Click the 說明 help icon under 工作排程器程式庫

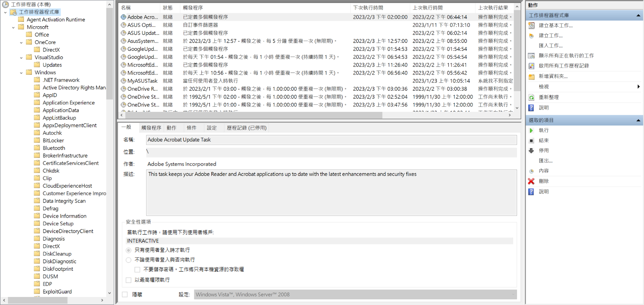click(x=531, y=108)
